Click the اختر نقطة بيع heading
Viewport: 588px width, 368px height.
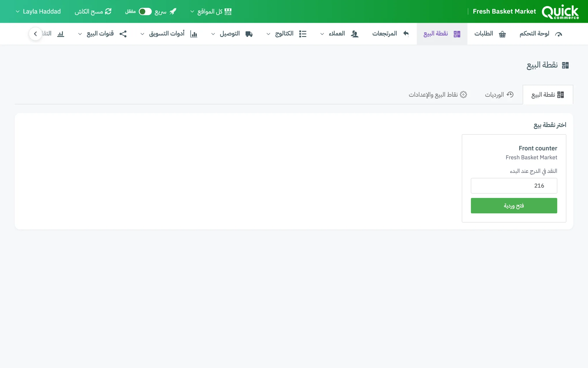pos(550,125)
